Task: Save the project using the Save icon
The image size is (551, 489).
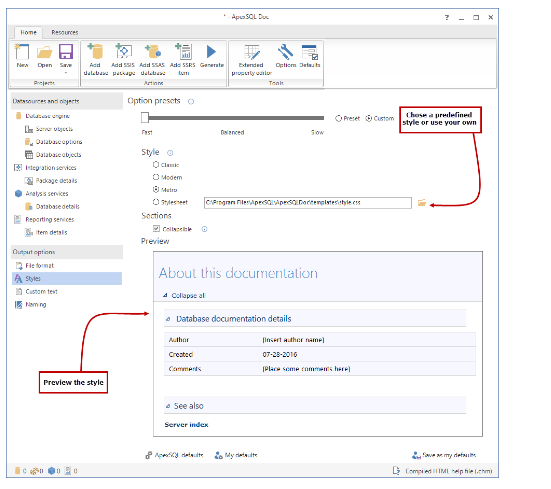Action: click(66, 52)
